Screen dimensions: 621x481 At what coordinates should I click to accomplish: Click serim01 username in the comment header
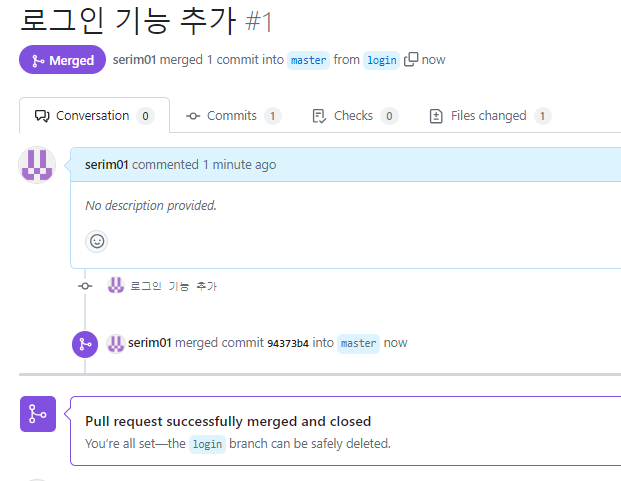tap(107, 165)
